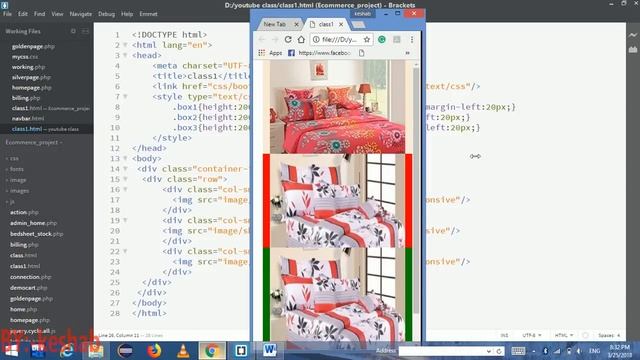This screenshot has height=360, width=640.
Task: Go back in Chrome browser
Action: point(262,40)
